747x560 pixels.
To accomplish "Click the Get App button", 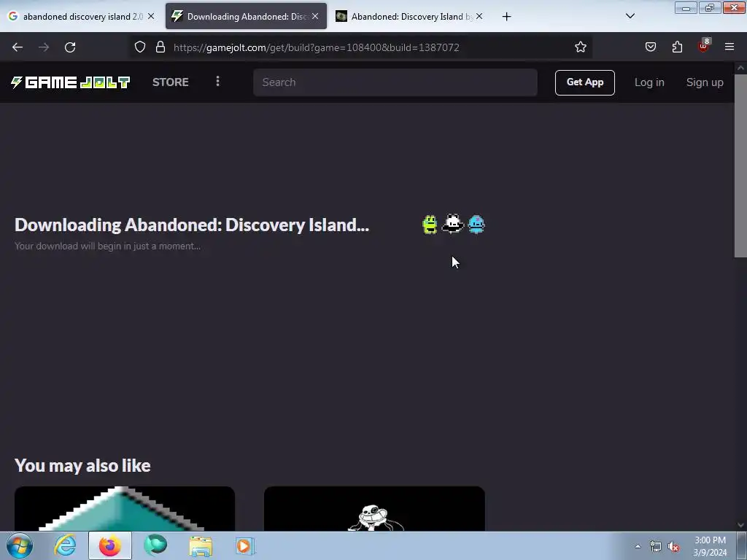I will 584,82.
